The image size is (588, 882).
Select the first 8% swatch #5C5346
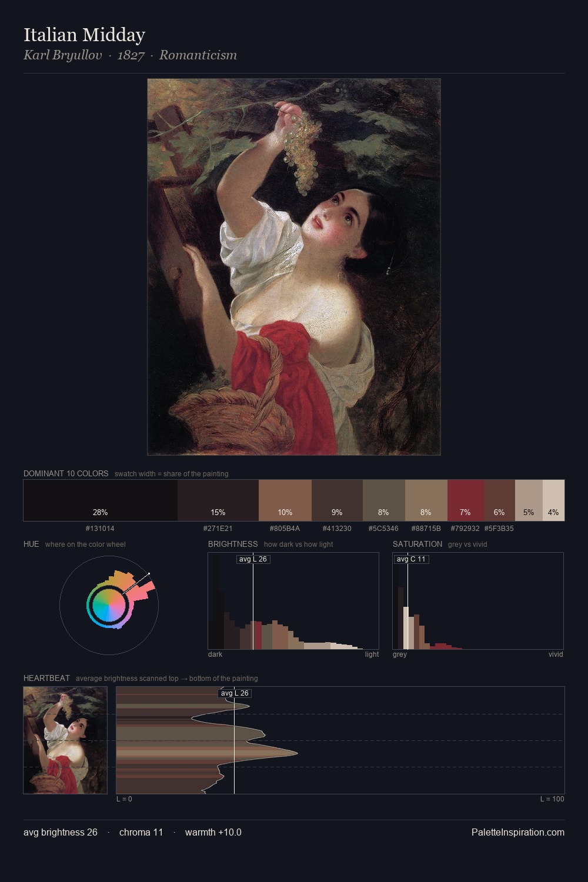point(384,500)
